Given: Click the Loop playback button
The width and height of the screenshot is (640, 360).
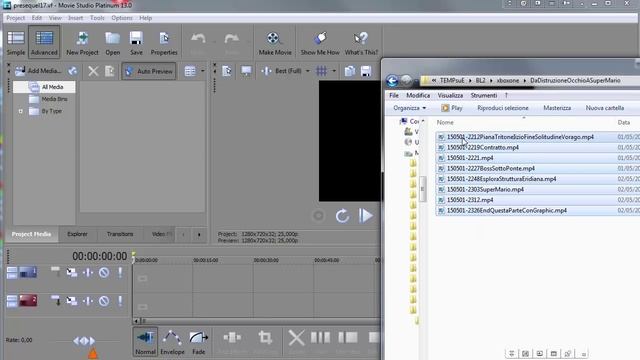Looking at the screenshot, I should pyautogui.click(x=342, y=216).
